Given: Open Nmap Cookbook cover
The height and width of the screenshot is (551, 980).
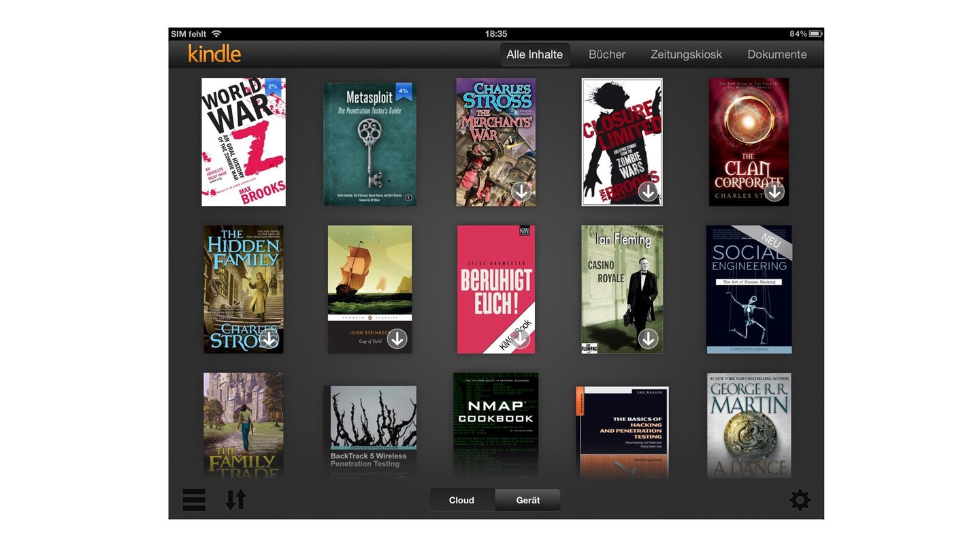Looking at the screenshot, I should tap(496, 425).
